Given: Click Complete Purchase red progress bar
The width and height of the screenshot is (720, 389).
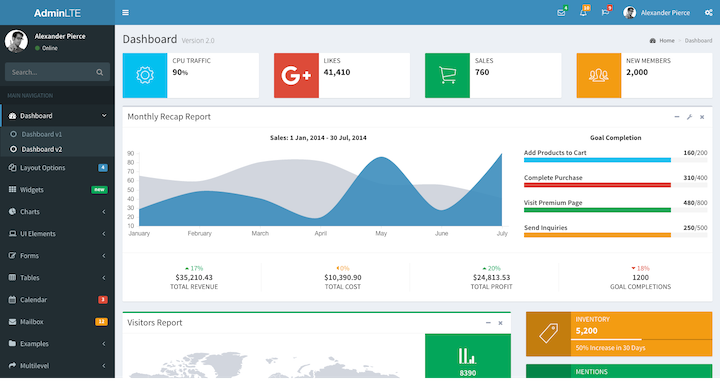Looking at the screenshot, I should [615, 185].
